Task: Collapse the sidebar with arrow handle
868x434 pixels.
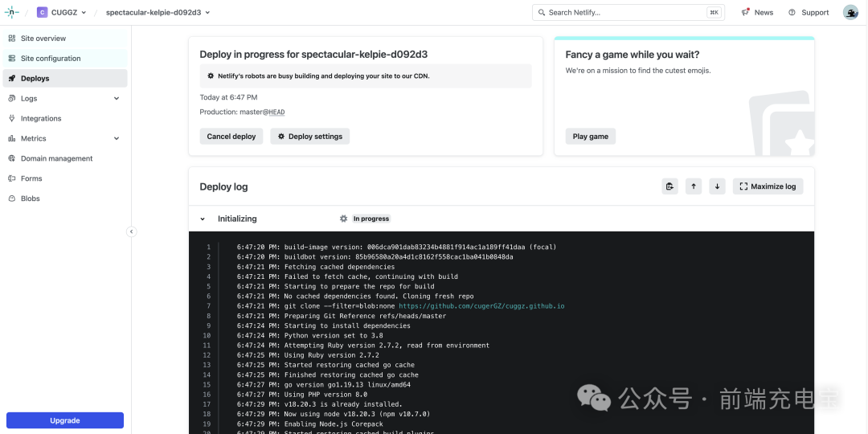Action: (x=131, y=231)
